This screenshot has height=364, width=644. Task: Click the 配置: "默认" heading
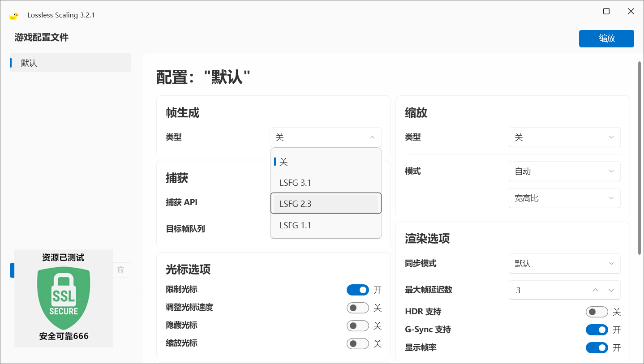tap(203, 77)
